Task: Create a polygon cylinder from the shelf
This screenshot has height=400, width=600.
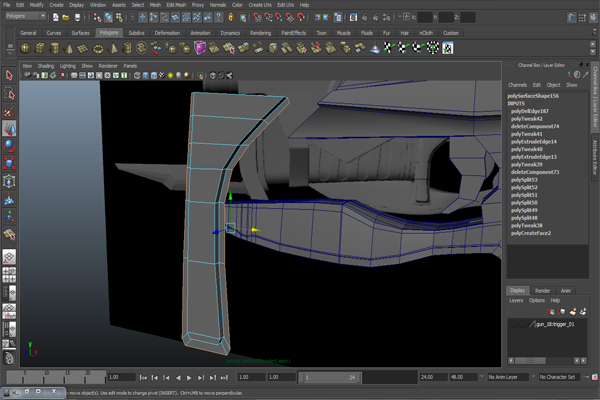Action: tap(55, 48)
